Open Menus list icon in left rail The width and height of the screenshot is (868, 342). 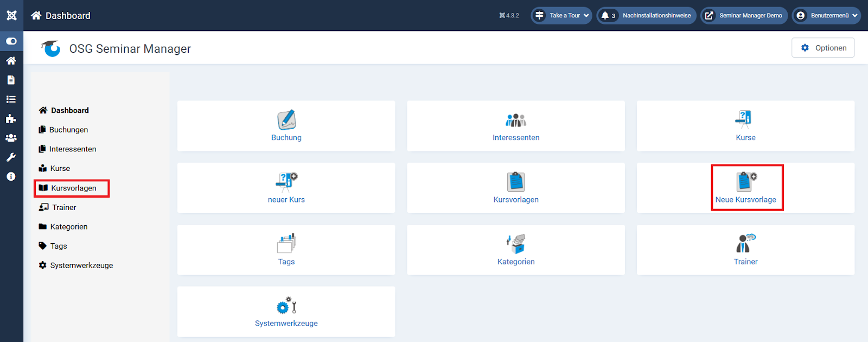pos(11,99)
